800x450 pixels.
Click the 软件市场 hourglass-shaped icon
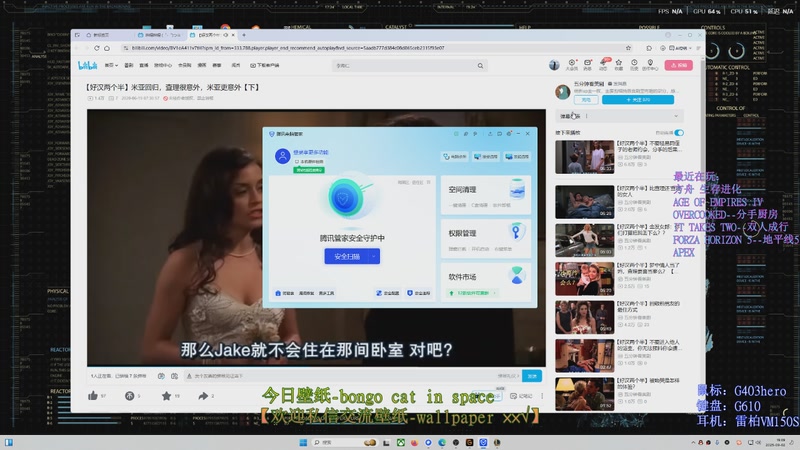coord(517,276)
